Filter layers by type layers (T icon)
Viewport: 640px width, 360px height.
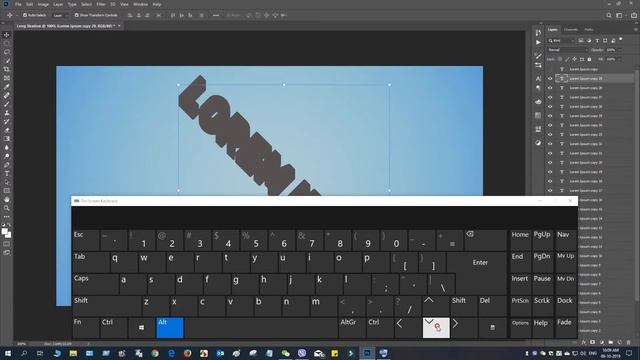[597, 41]
